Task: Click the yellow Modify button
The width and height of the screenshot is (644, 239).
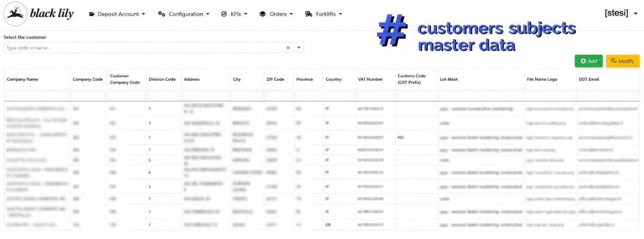Action: [623, 61]
